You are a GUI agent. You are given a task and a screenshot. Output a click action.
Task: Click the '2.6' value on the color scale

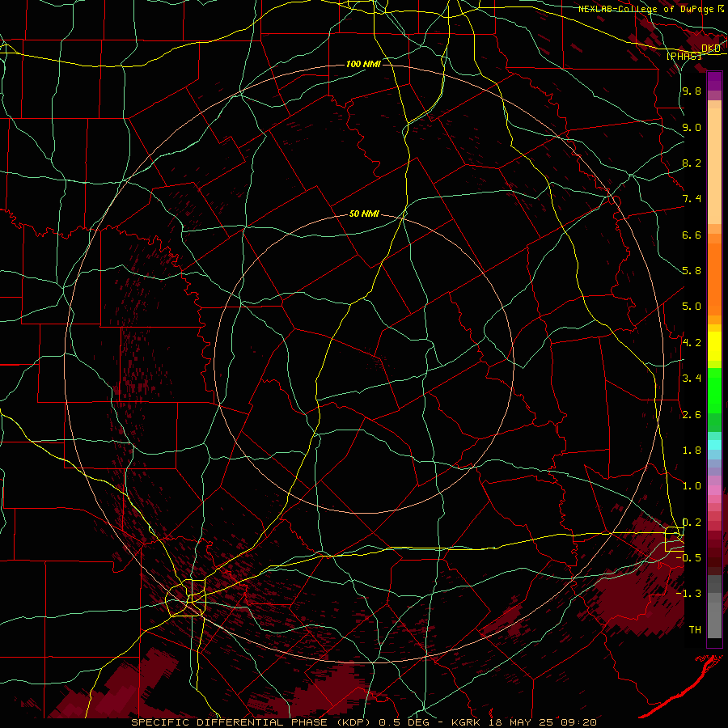[692, 415]
